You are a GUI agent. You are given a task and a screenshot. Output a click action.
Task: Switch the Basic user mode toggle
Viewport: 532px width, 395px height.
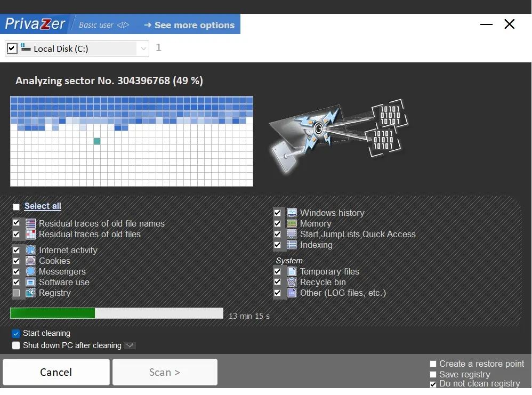pos(104,25)
